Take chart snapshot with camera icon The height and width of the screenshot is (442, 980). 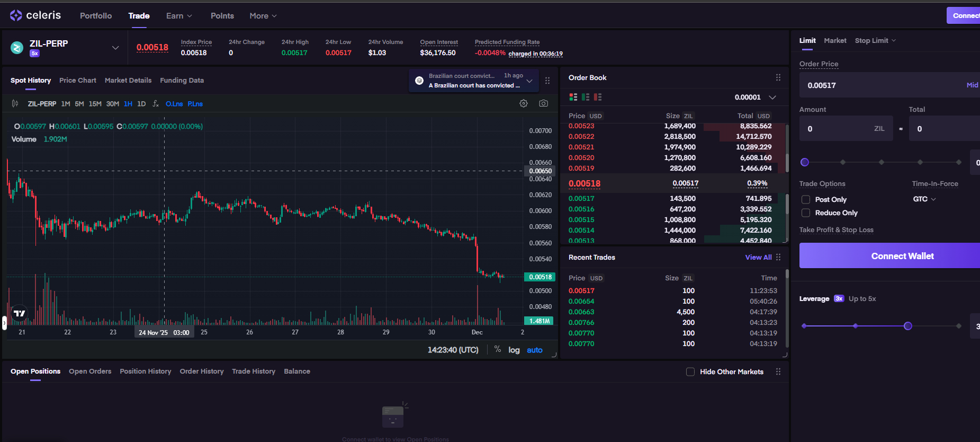543,103
